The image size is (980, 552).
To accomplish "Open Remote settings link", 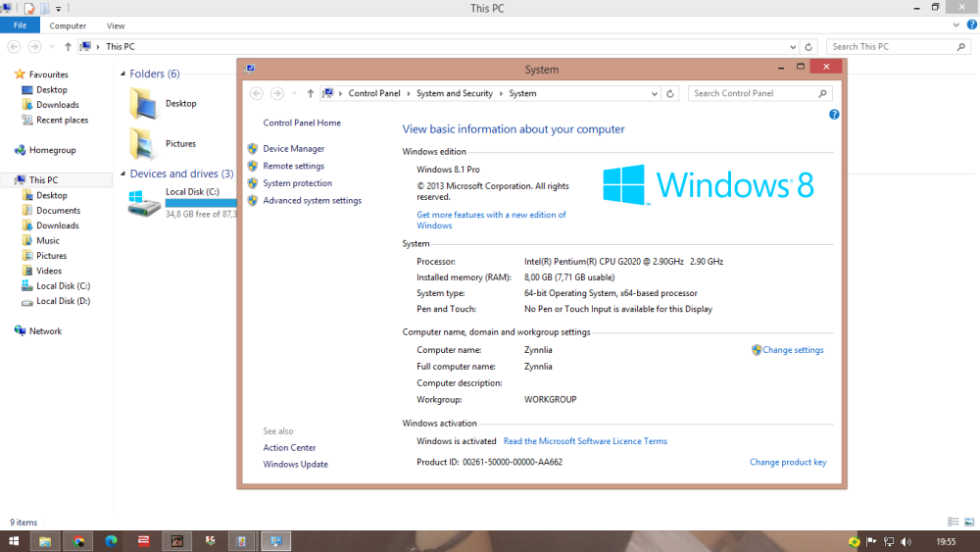I will [x=293, y=167].
